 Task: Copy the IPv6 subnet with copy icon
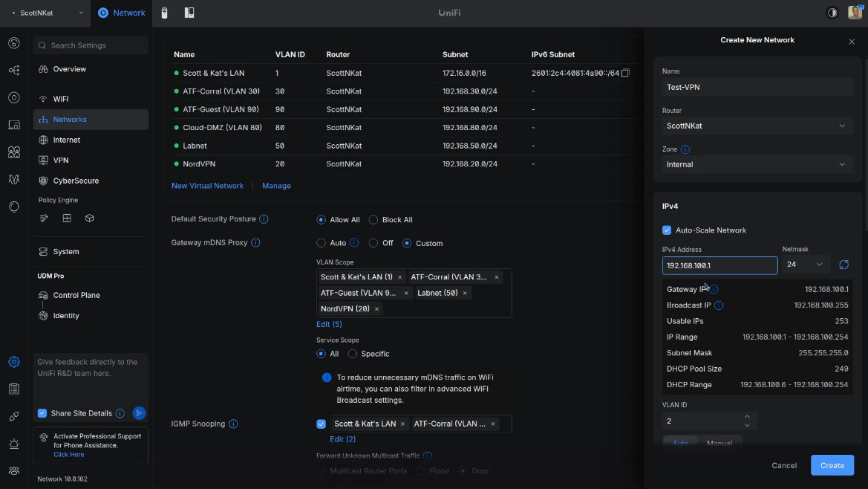click(625, 73)
